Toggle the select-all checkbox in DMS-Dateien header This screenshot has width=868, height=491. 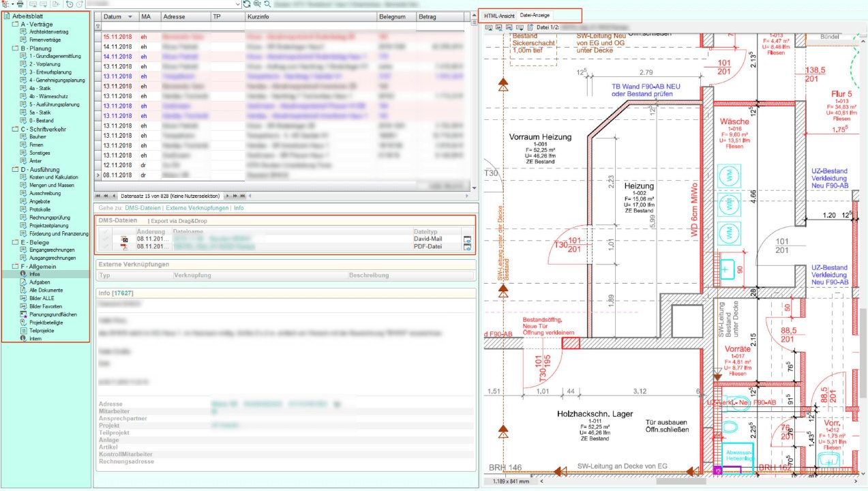click(x=105, y=232)
